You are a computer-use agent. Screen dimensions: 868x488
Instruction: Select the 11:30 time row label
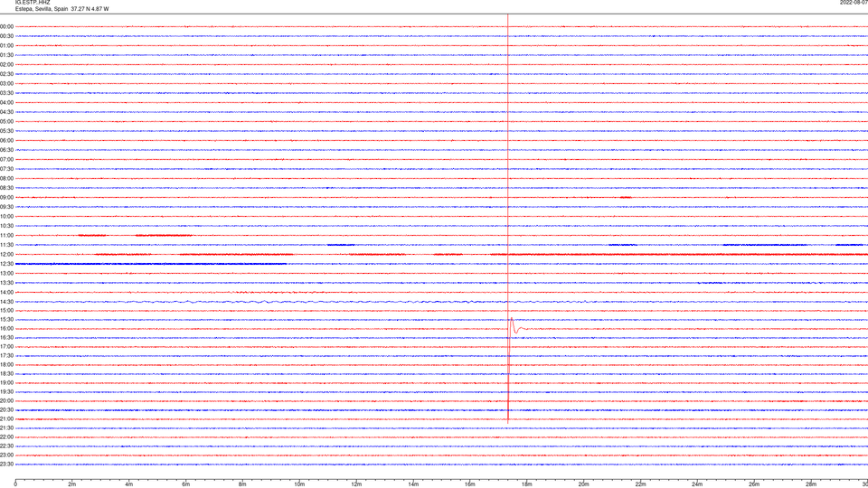coord(6,245)
